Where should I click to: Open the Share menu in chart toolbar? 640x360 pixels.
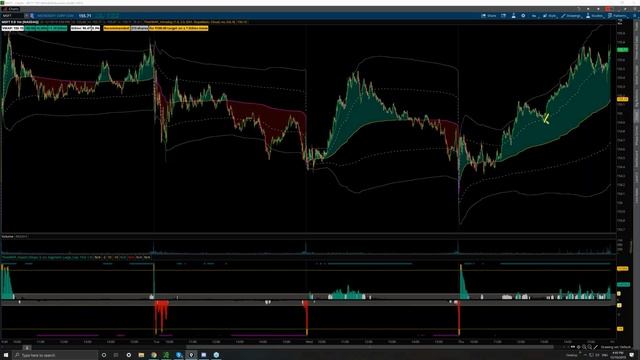point(489,16)
